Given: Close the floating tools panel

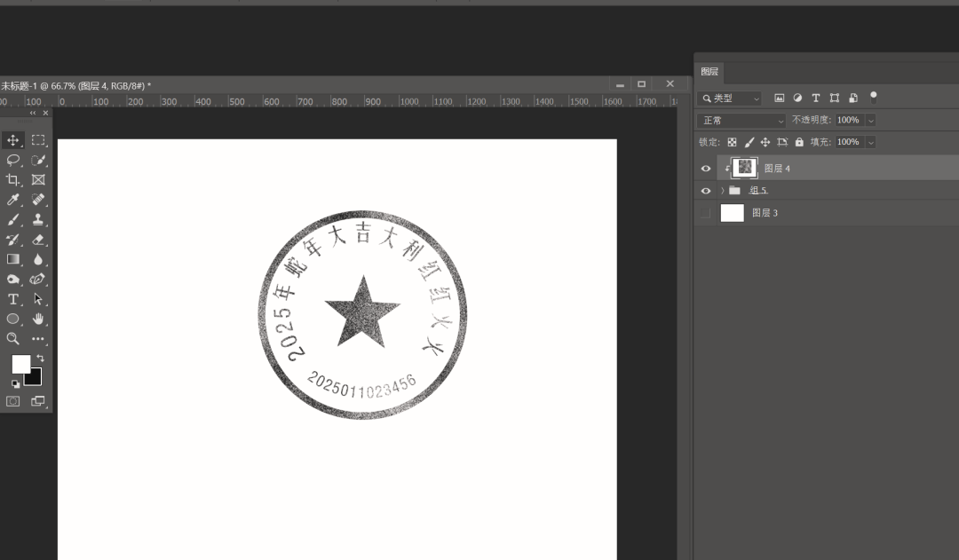Looking at the screenshot, I should click(x=45, y=113).
